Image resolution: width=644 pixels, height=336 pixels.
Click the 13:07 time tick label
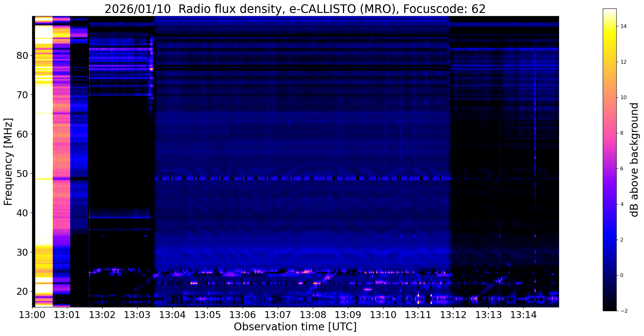278,315
